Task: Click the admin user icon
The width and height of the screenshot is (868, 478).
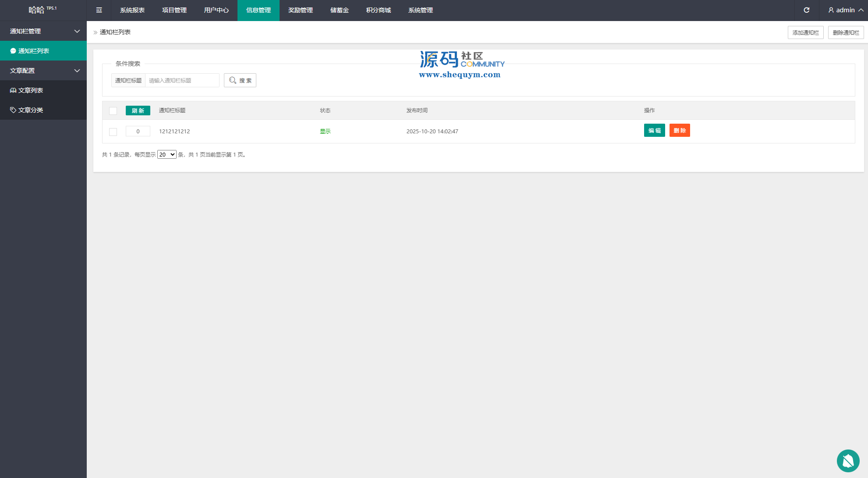Action: pyautogui.click(x=831, y=10)
